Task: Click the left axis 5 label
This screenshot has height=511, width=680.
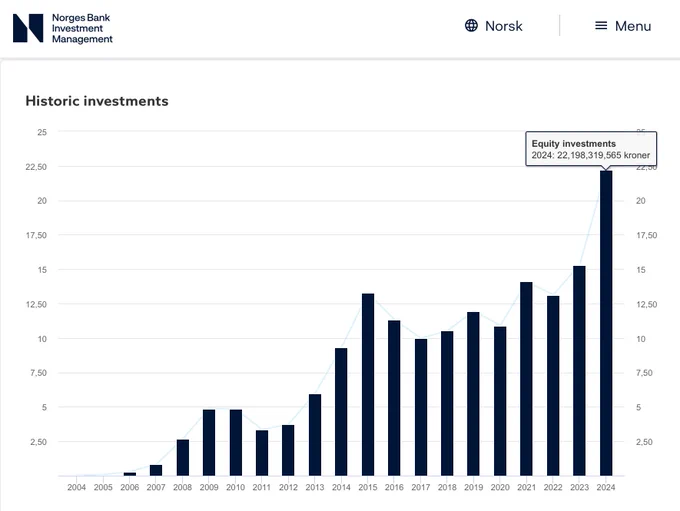Action: tap(44, 408)
